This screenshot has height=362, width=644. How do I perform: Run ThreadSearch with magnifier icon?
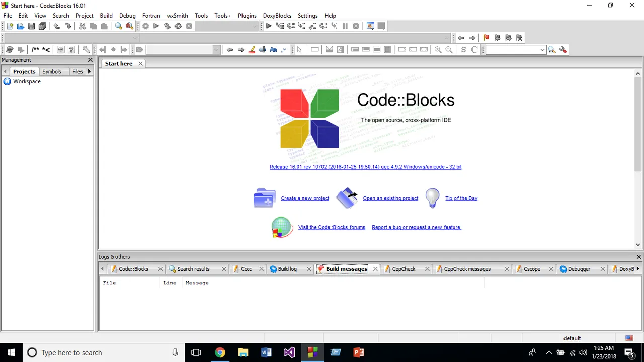click(x=552, y=50)
